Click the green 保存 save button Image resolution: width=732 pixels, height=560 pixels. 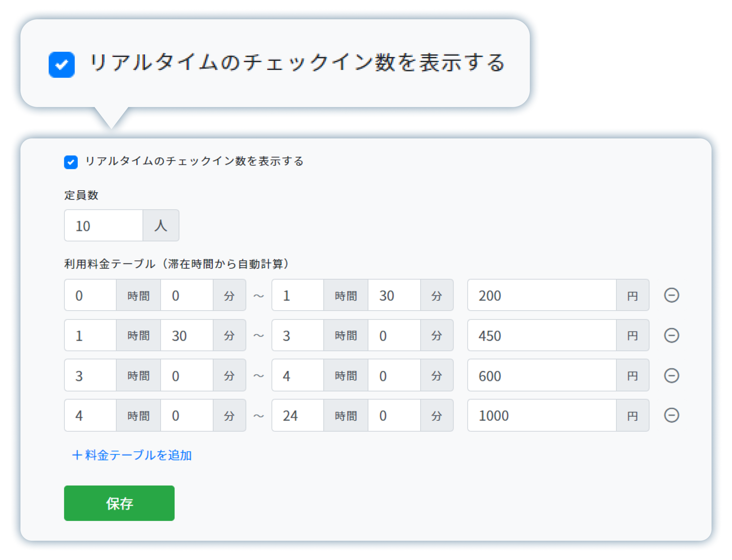[x=119, y=503]
